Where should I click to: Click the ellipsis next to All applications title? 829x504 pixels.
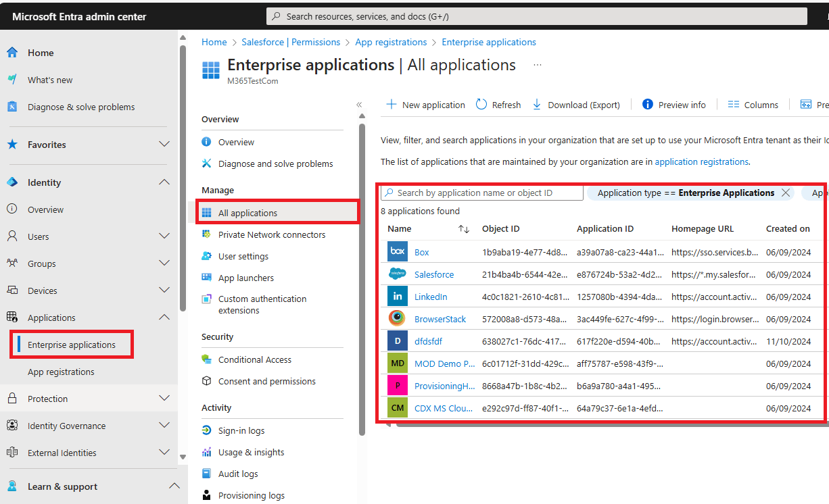point(538,65)
